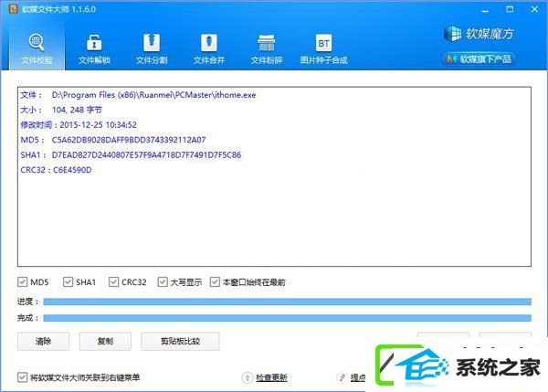Open the 图片种子合成 BT tab

[323, 49]
